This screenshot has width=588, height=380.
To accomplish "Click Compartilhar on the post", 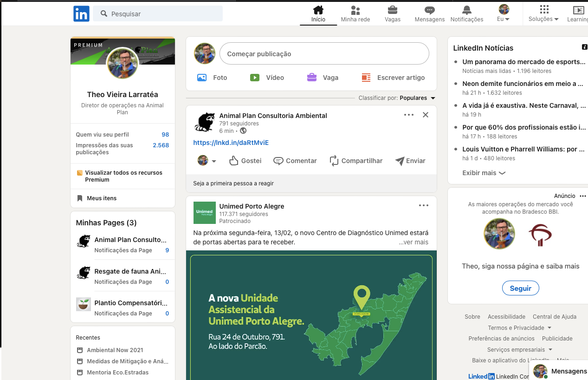I will click(356, 161).
